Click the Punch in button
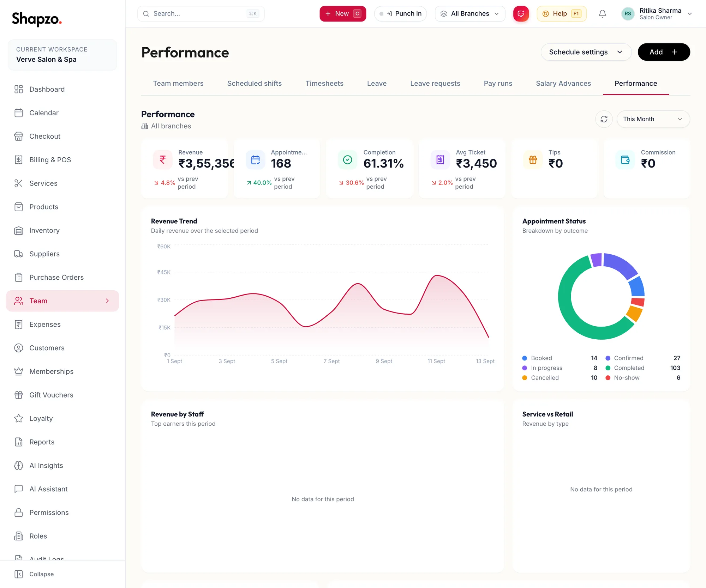The height and width of the screenshot is (588, 706). click(x=400, y=14)
